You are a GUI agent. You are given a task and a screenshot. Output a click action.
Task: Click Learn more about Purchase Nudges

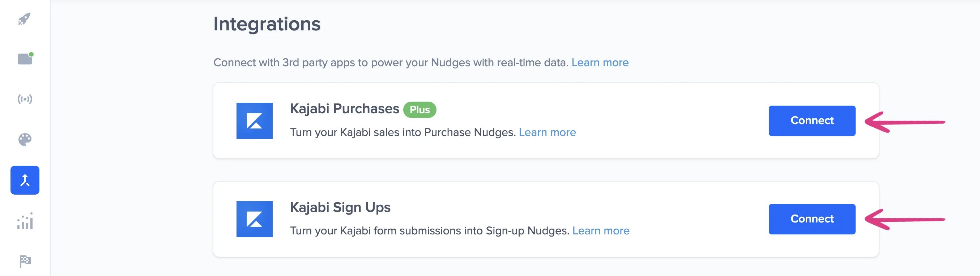click(548, 132)
